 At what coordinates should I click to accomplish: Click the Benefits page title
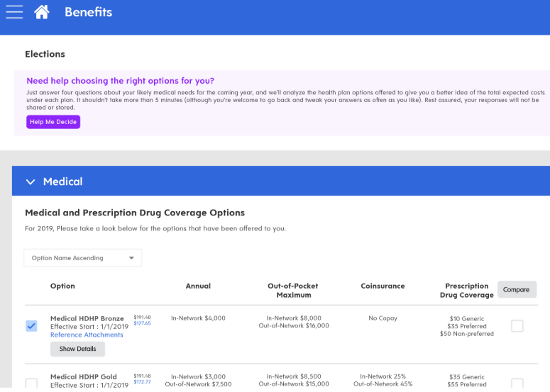coord(88,12)
